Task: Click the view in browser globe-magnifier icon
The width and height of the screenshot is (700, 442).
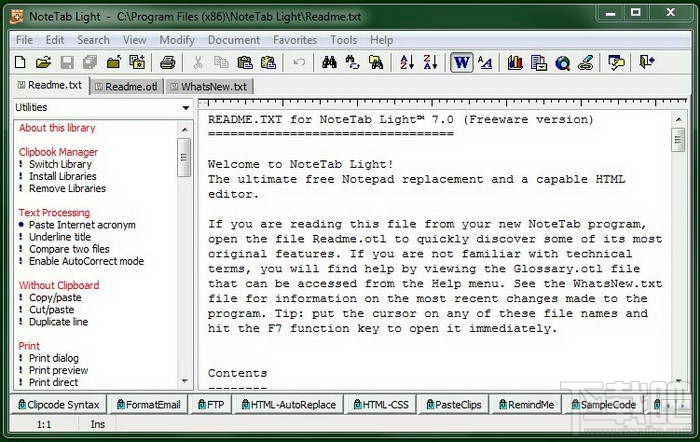Action: click(x=562, y=62)
